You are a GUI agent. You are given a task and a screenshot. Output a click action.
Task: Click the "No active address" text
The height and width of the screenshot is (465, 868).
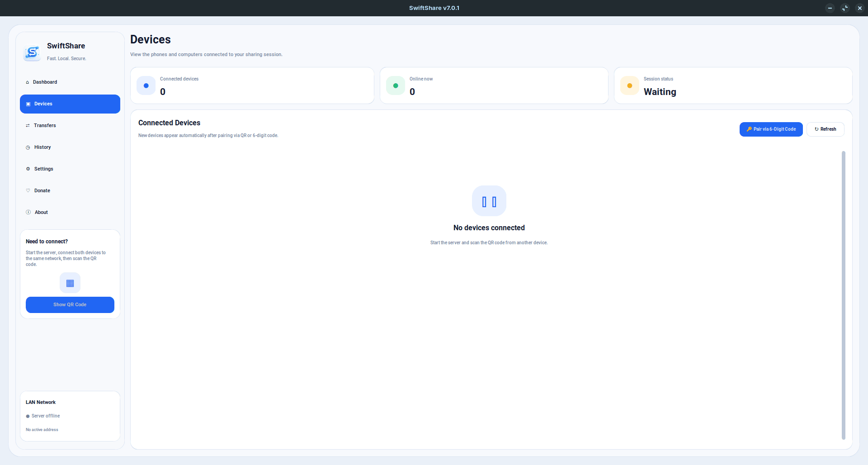click(42, 430)
